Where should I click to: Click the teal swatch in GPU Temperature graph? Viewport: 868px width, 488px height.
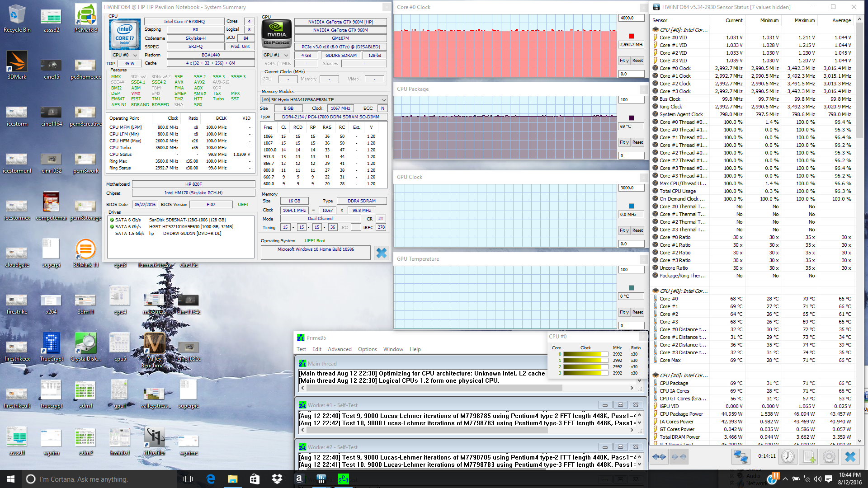point(632,288)
